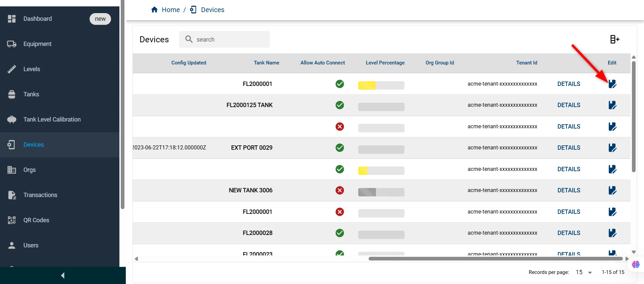Open Tank Level Calibration page
Image resolution: width=644 pixels, height=284 pixels.
60,120
